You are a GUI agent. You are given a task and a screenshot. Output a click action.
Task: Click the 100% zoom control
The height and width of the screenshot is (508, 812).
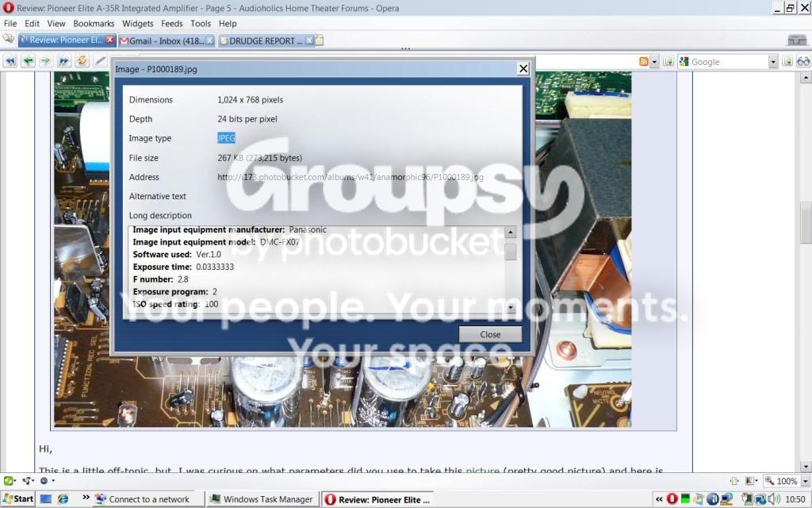click(782, 481)
